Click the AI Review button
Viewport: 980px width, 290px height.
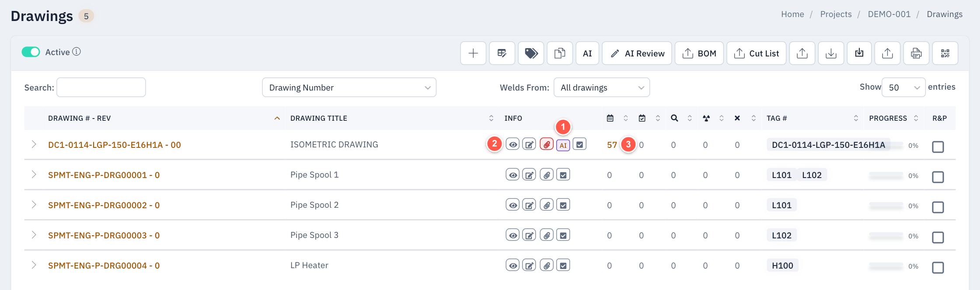pyautogui.click(x=637, y=53)
